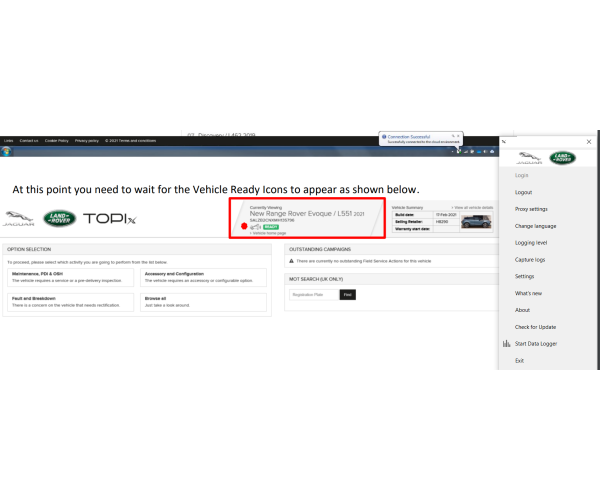Open the Links footer link

[x=8, y=141]
